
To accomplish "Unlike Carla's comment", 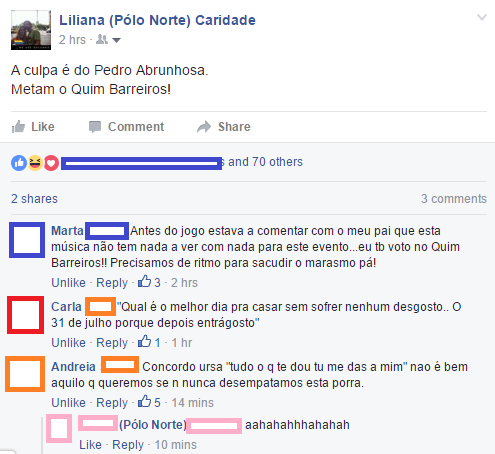I will point(68,343).
